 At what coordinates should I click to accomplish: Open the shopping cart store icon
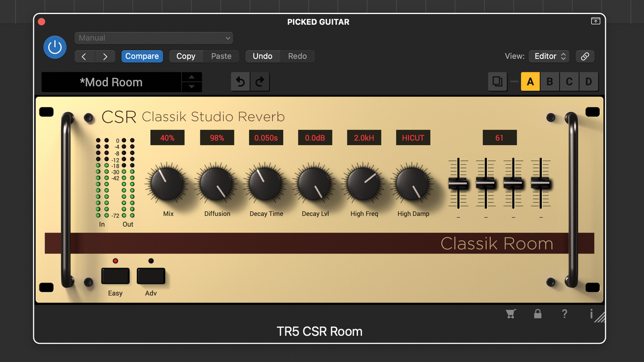point(510,314)
